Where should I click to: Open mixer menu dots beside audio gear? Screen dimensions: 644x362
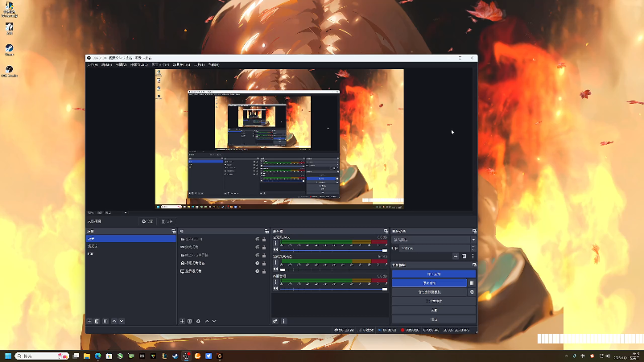[283, 321]
